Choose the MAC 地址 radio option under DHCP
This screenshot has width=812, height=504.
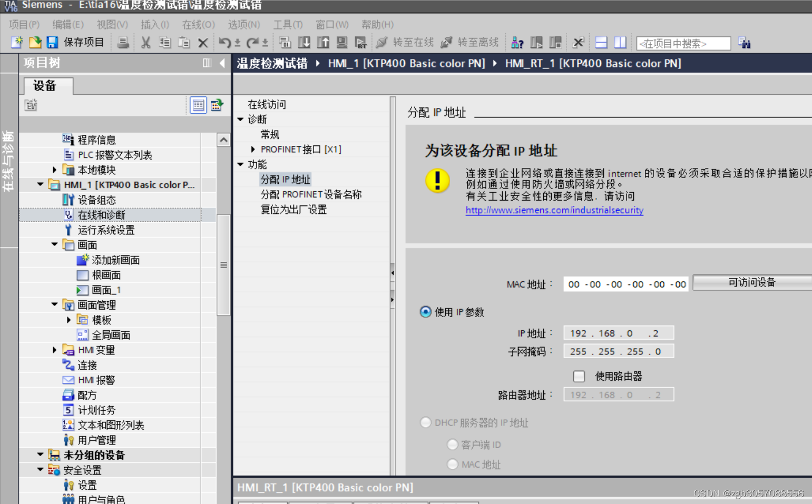(452, 464)
